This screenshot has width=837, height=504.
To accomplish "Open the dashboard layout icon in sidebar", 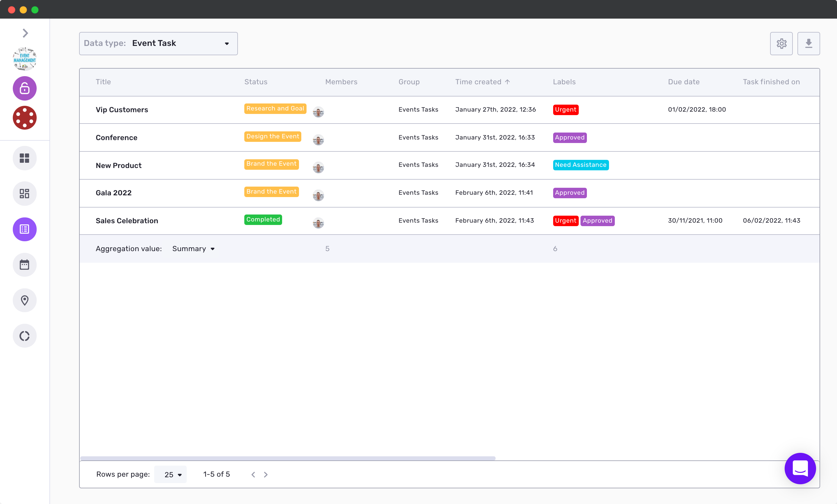I will coord(24,194).
